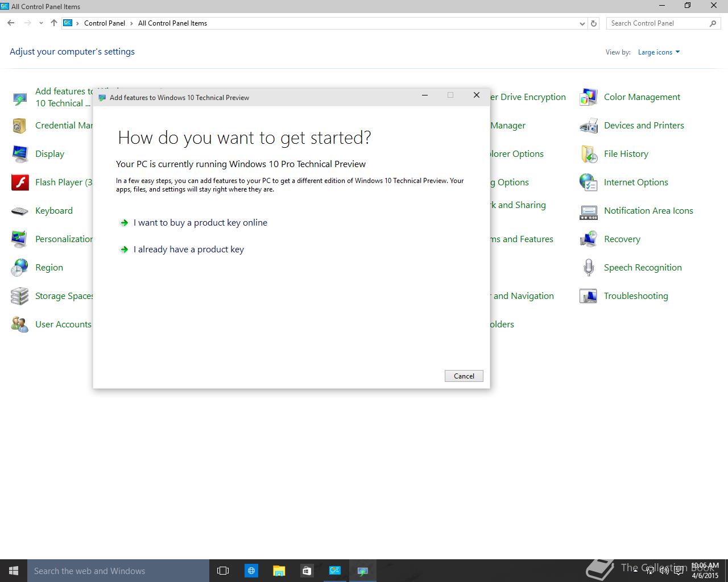This screenshot has height=582, width=728.
Task: Open the Speech Recognition microphone icon
Action: pos(589,268)
